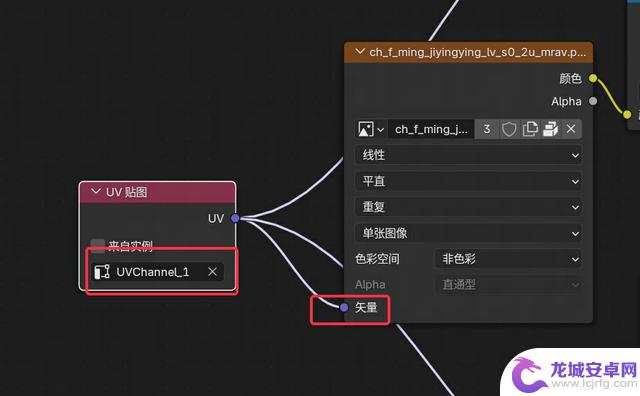Viewport: 640px width, 396px height.
Task: Click the ch_f_ming_j... image name field
Action: (x=431, y=129)
